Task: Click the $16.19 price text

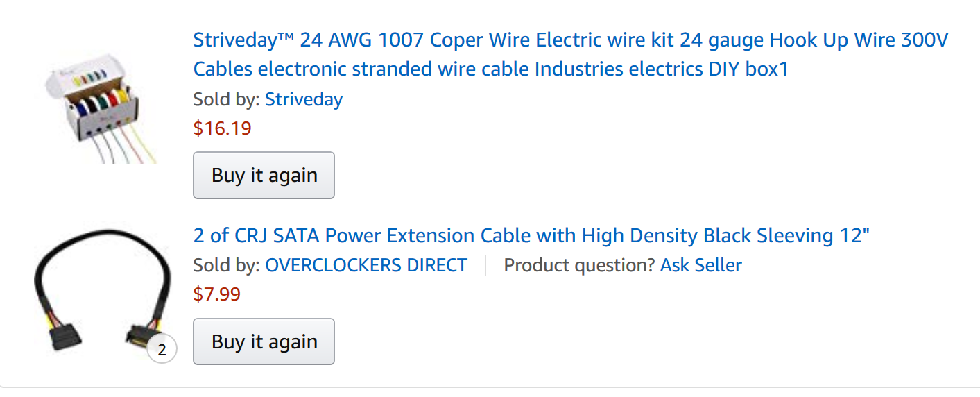Action: 222,128
